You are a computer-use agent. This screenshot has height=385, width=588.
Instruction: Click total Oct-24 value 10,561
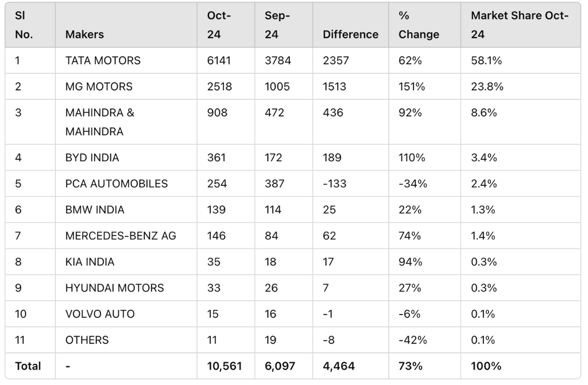point(225,366)
